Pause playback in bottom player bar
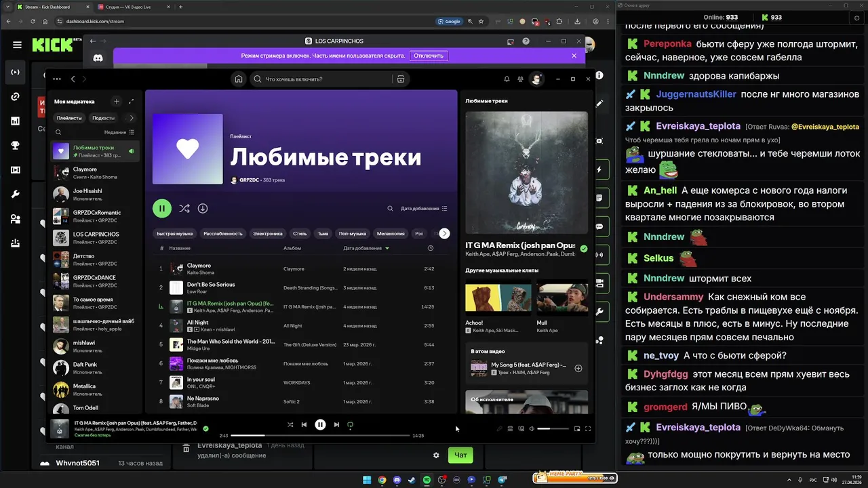This screenshot has height=488, width=868. coord(320,425)
